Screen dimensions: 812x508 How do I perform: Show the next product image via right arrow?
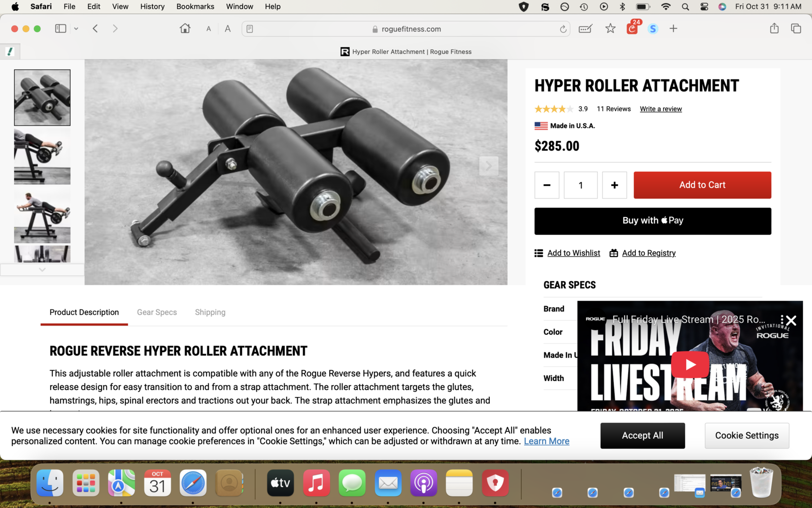(x=488, y=166)
